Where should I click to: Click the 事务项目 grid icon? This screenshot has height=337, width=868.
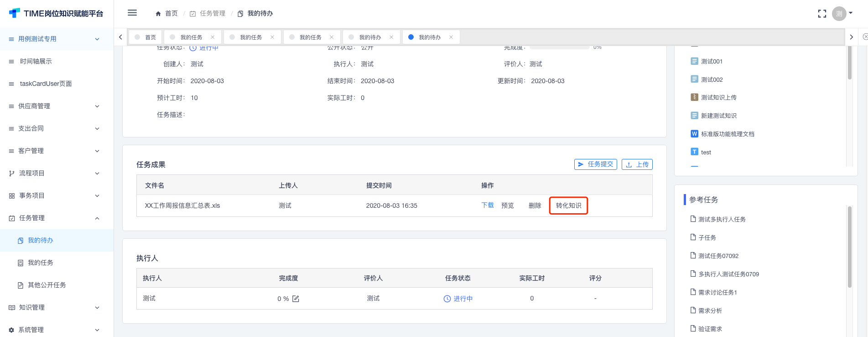(x=12, y=196)
